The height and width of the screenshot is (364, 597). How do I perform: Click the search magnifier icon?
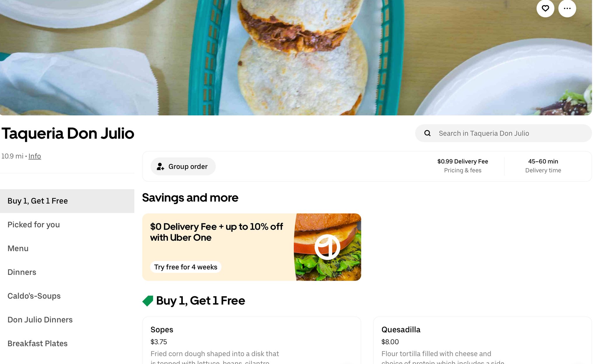point(427,133)
